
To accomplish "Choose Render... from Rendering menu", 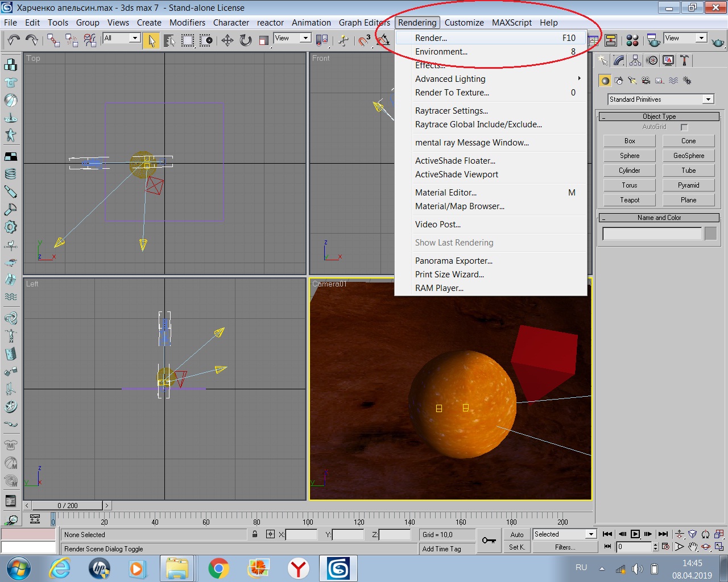I will pyautogui.click(x=490, y=38).
